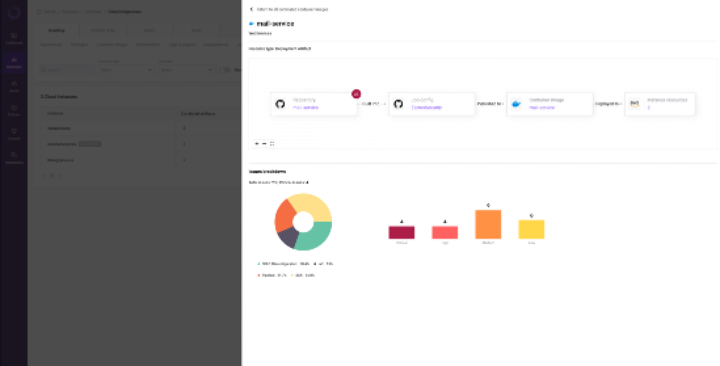Zoom in the graph with plus icon
This screenshot has width=720, height=366.
(x=257, y=144)
